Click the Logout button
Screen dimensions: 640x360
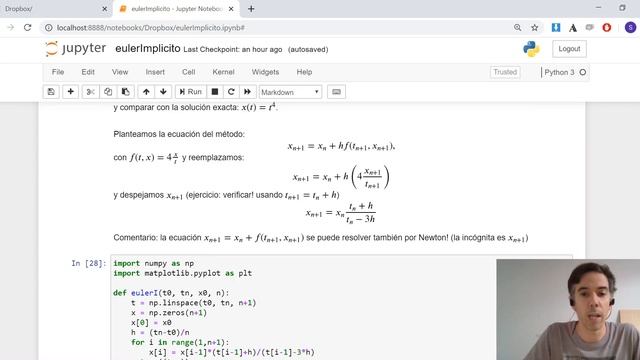[x=569, y=49]
